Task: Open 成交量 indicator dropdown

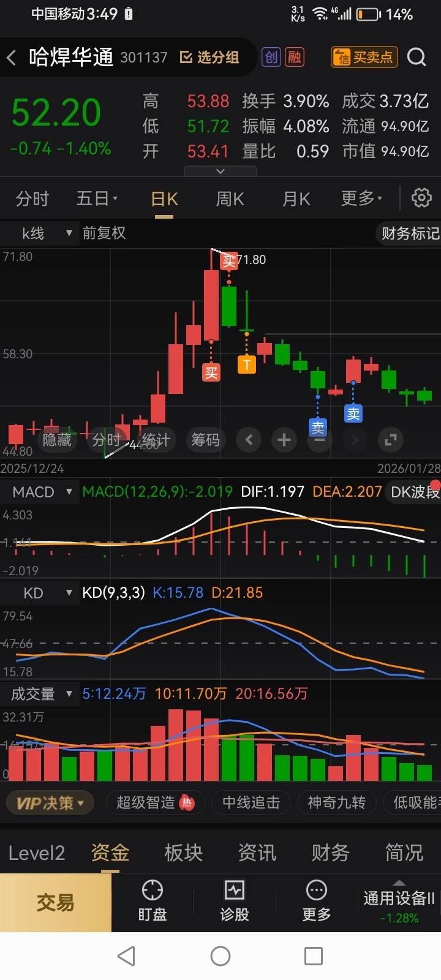Action: point(40,694)
